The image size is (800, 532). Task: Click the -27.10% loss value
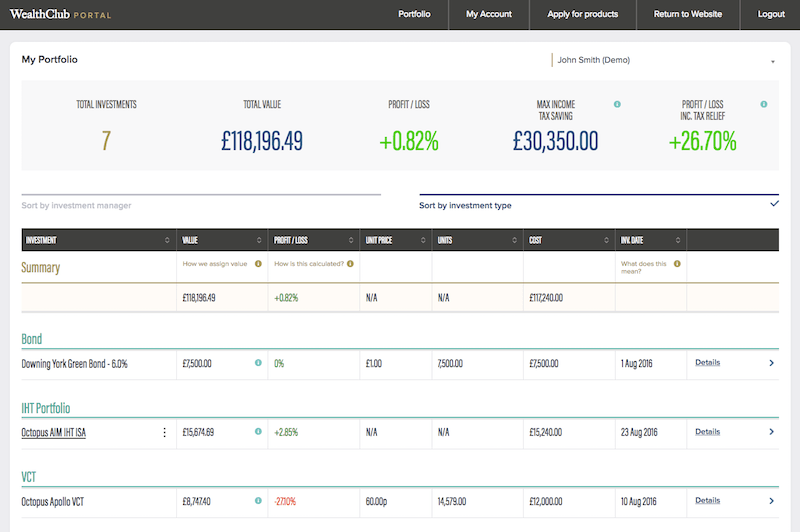click(285, 501)
